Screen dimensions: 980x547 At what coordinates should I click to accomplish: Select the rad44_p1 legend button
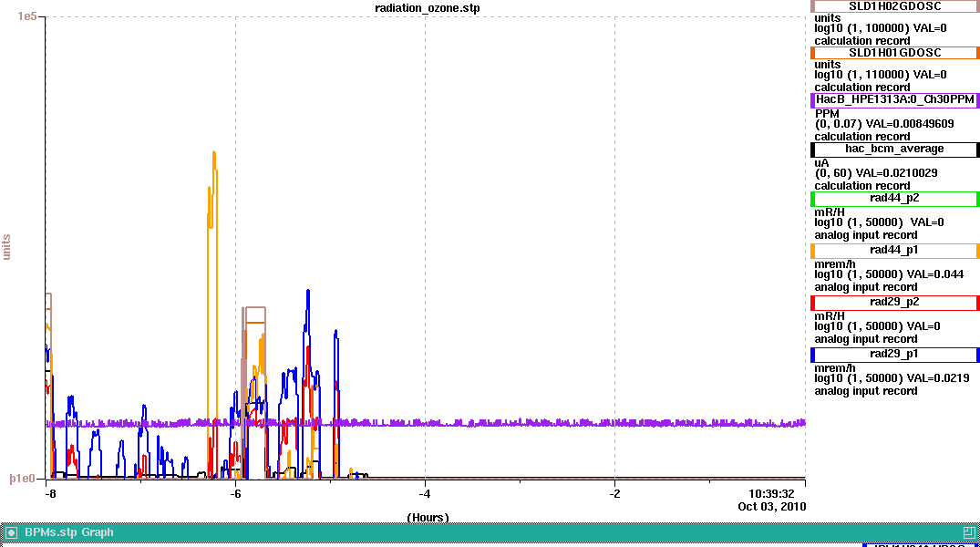pos(895,251)
